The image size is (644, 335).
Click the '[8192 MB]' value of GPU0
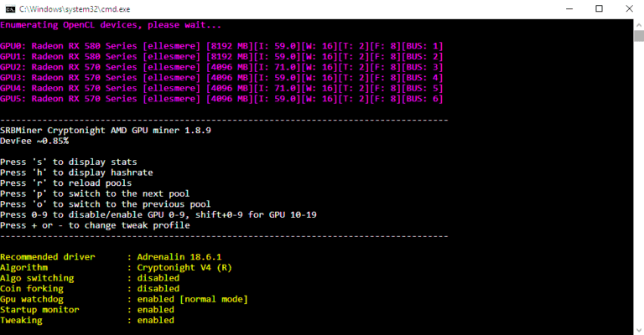(x=230, y=46)
